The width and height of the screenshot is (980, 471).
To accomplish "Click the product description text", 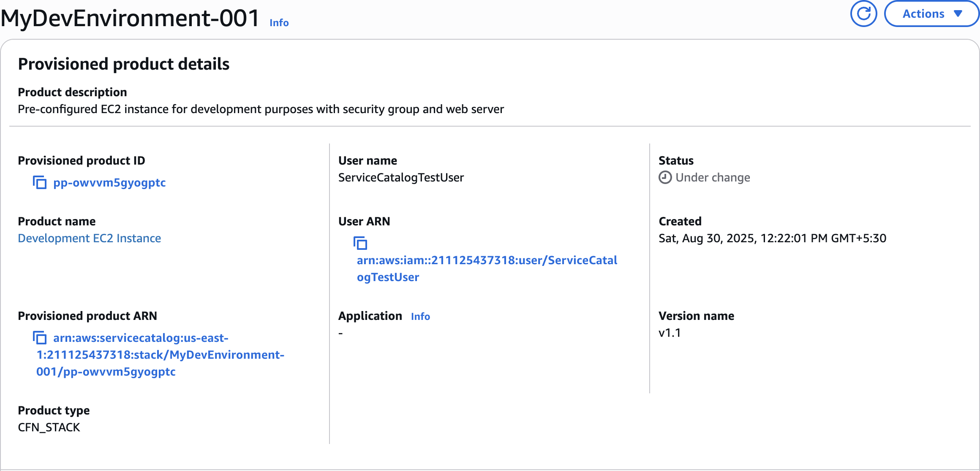I will tap(261, 109).
